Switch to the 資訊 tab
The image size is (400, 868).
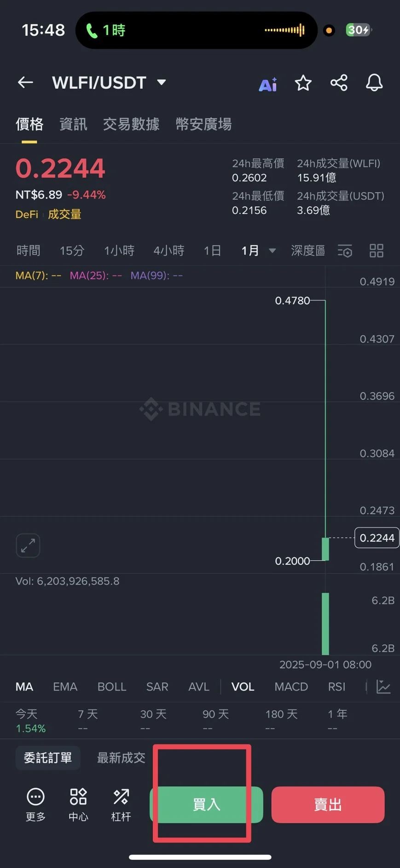(73, 124)
